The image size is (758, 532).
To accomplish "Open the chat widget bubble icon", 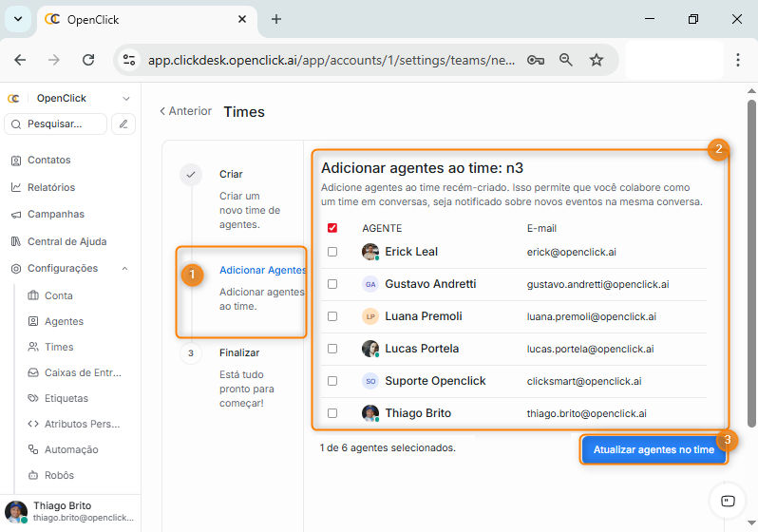I will pyautogui.click(x=728, y=501).
